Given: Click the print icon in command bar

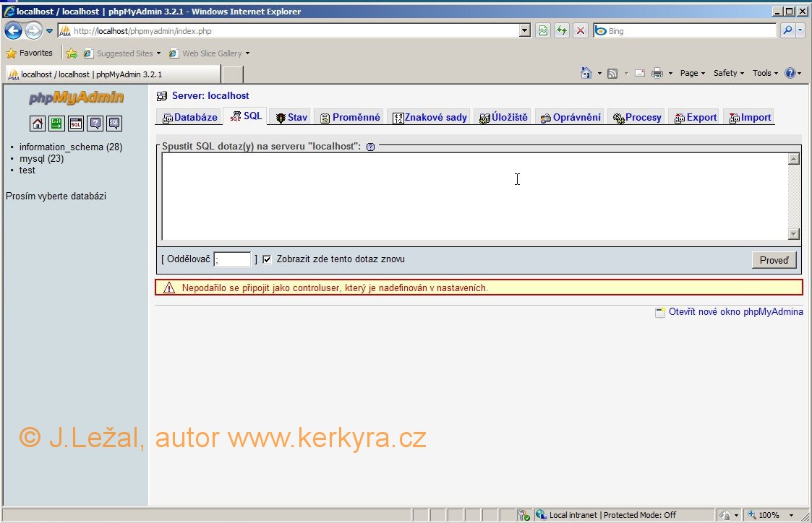Looking at the screenshot, I should [x=657, y=73].
